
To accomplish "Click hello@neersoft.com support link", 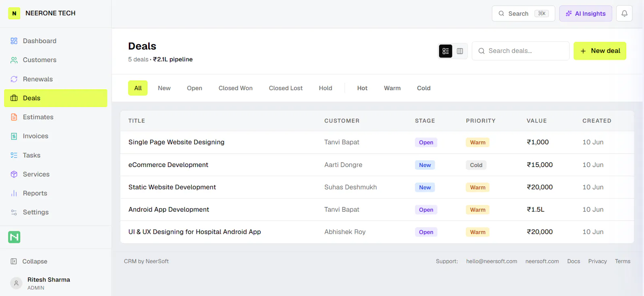I will 492,261.
